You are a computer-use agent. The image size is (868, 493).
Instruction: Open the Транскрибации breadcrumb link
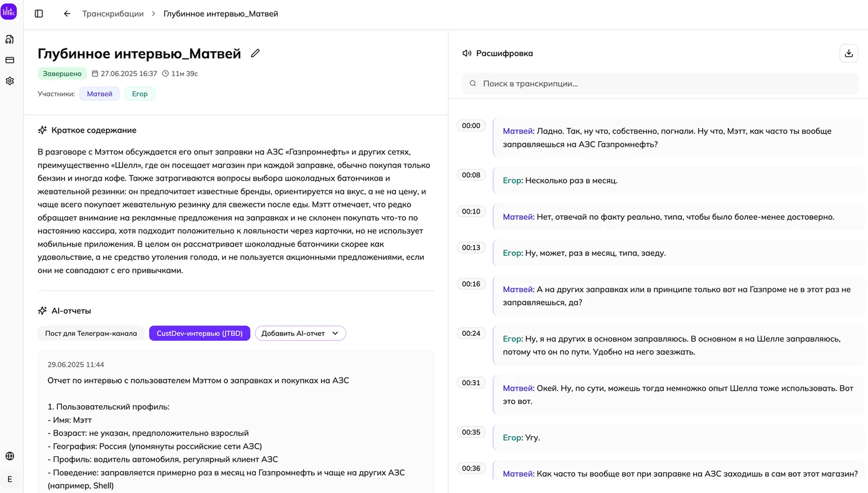pyautogui.click(x=113, y=13)
